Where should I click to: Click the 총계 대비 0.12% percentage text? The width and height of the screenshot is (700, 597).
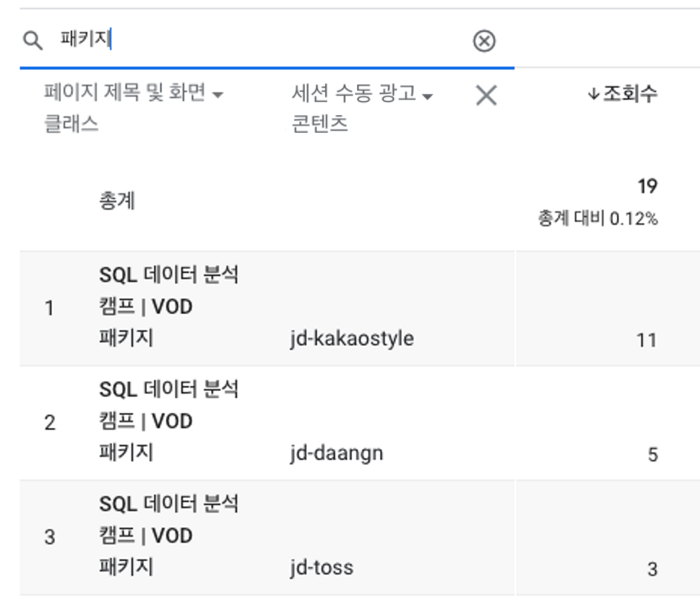pos(597,218)
